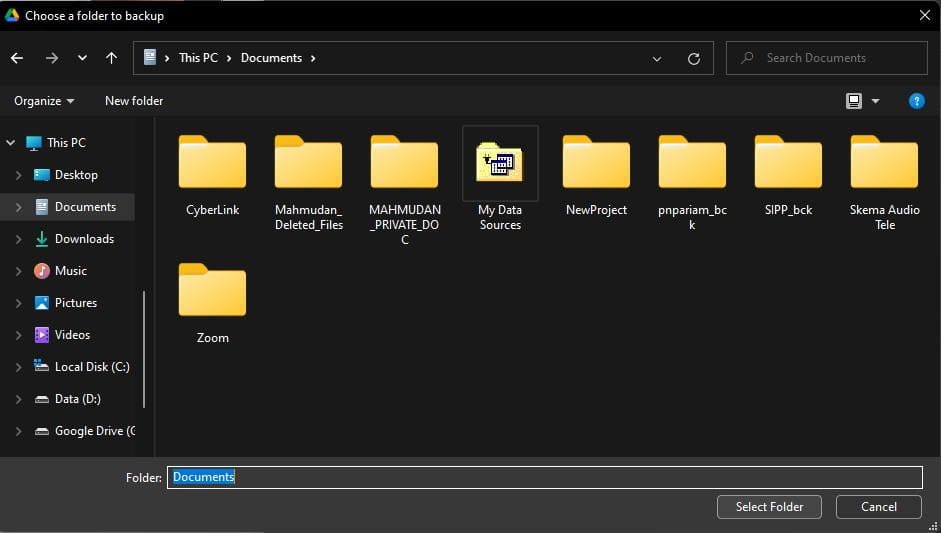Select the pnpariam_bck folder

[x=692, y=164]
